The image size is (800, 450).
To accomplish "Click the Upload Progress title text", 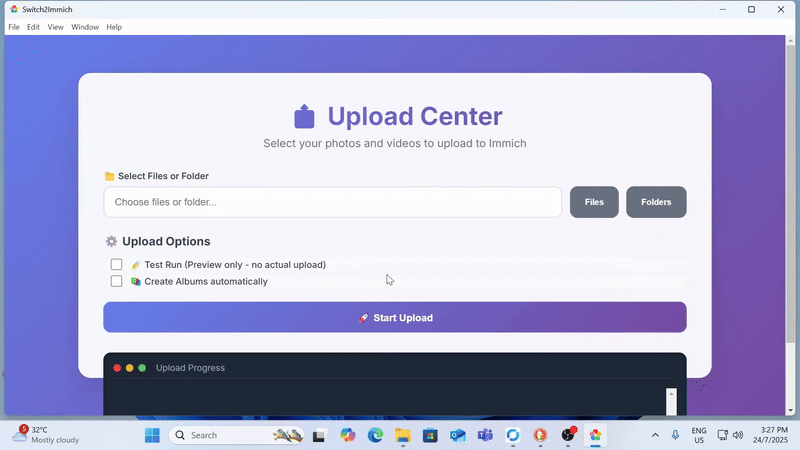I will pos(190,368).
